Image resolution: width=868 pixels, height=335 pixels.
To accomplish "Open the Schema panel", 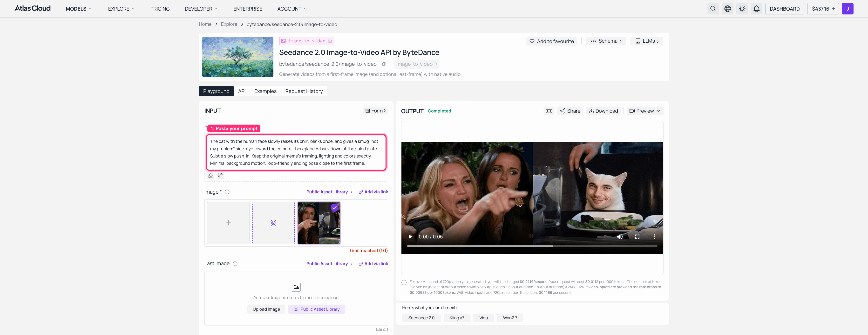I will coord(606,41).
